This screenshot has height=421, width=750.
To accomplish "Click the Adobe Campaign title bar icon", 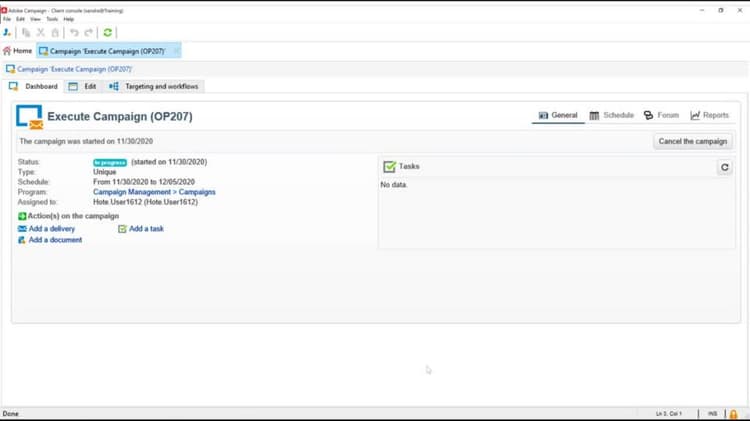I will point(4,10).
